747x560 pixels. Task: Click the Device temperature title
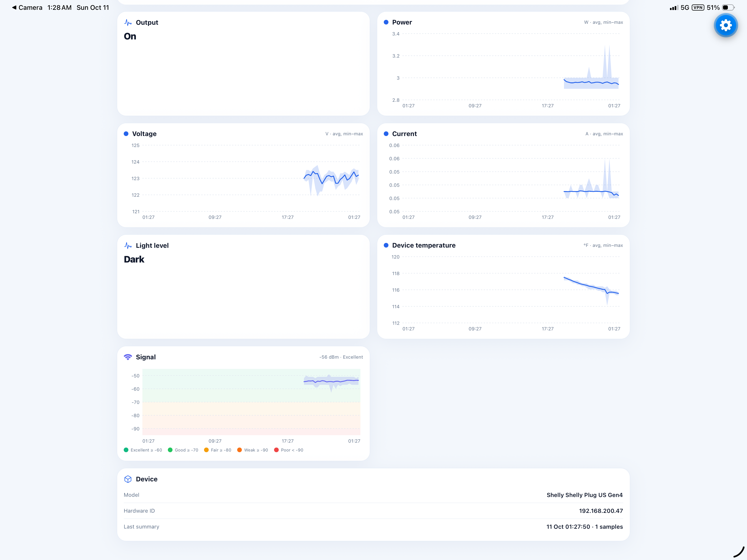tap(424, 245)
